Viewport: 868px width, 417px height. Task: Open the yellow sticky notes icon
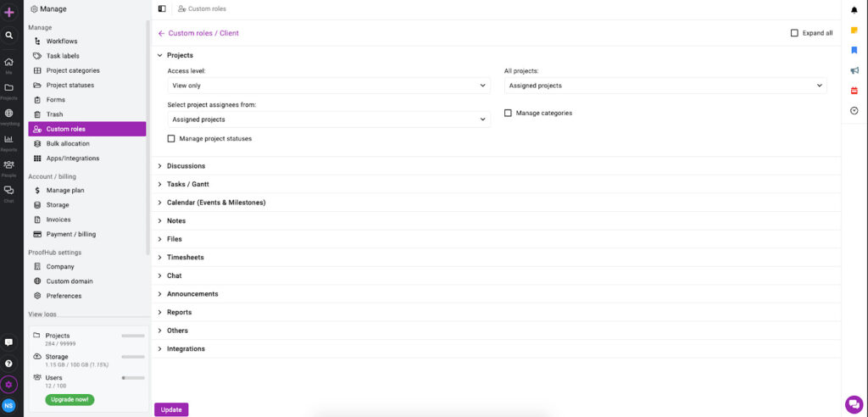click(854, 31)
